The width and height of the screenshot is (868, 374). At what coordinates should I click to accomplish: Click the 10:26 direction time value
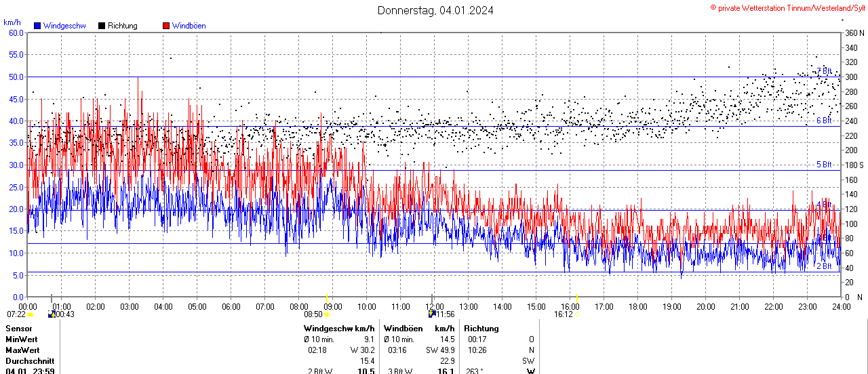pos(477,350)
